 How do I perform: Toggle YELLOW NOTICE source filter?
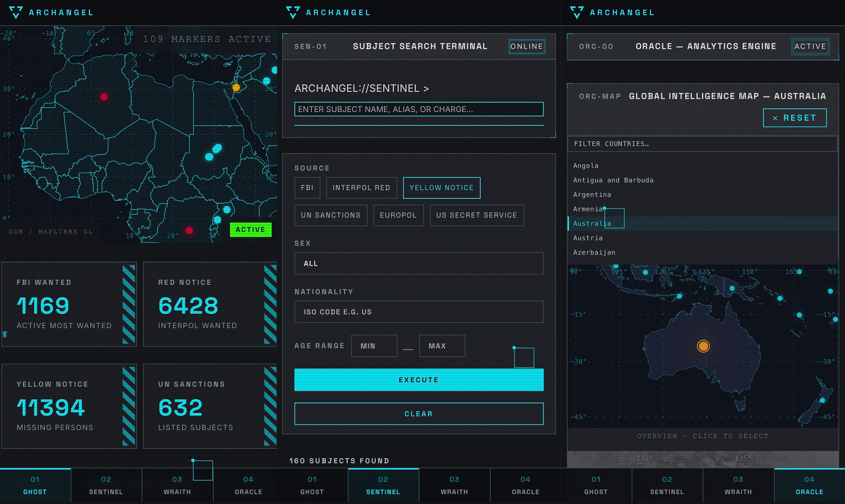pyautogui.click(x=441, y=187)
